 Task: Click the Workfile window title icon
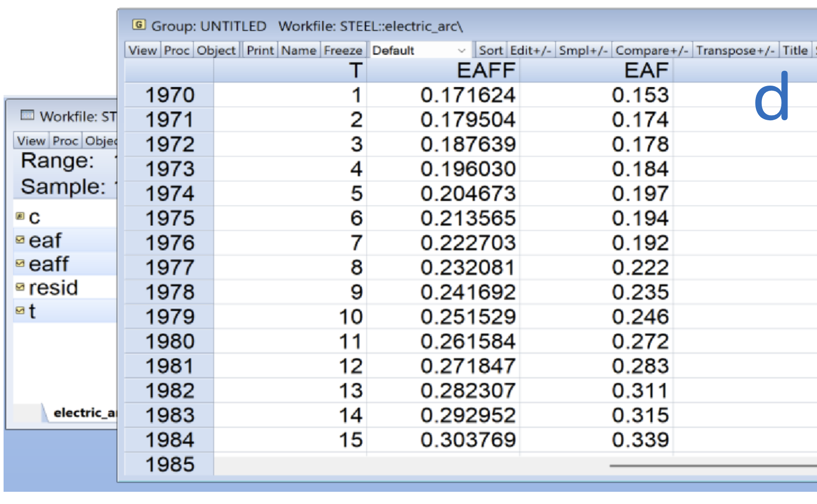pos(27,116)
